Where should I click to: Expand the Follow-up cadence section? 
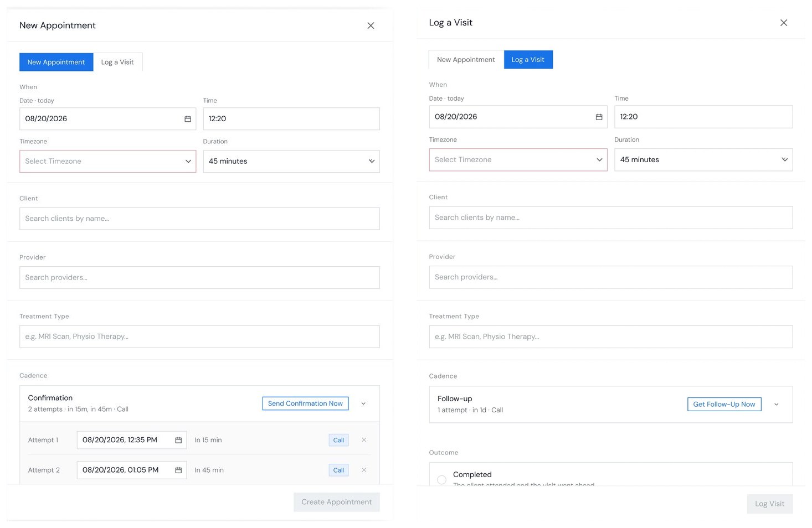tap(776, 405)
